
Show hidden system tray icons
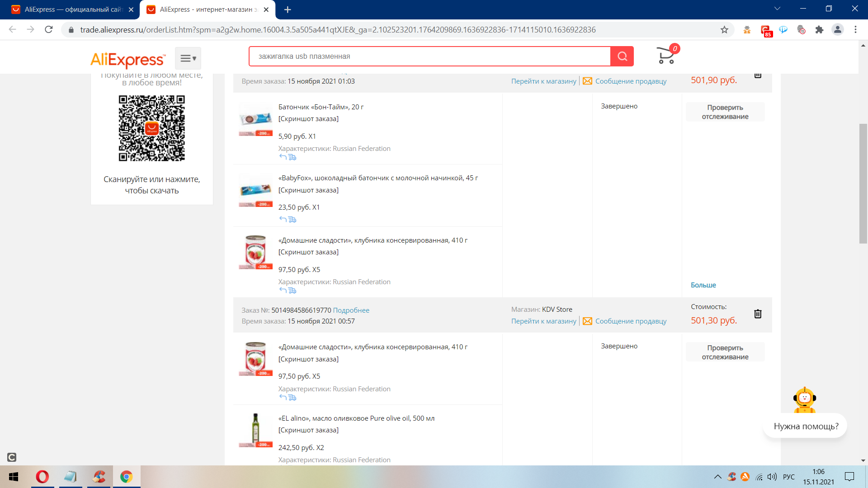[717, 477]
